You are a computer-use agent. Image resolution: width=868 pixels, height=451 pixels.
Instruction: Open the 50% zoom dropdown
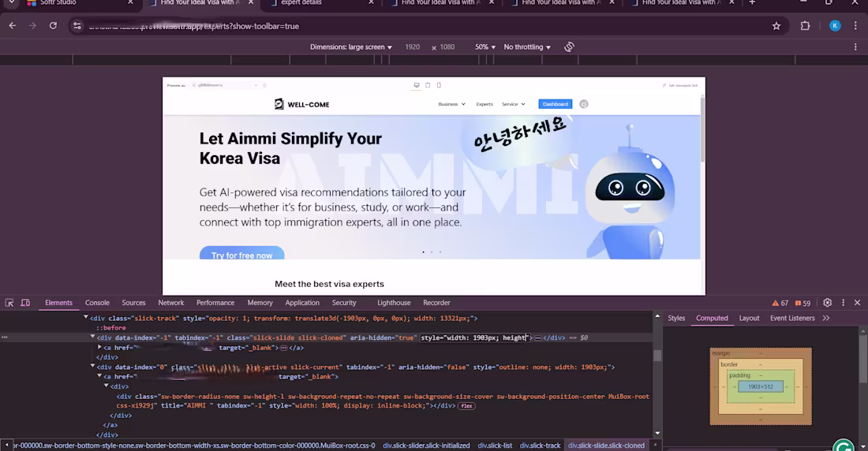485,47
